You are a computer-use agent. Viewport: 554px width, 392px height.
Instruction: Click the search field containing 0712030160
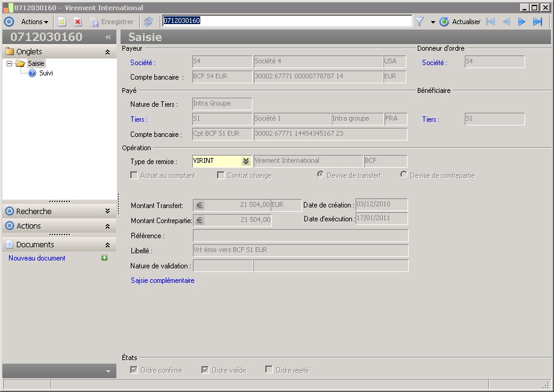(x=287, y=21)
